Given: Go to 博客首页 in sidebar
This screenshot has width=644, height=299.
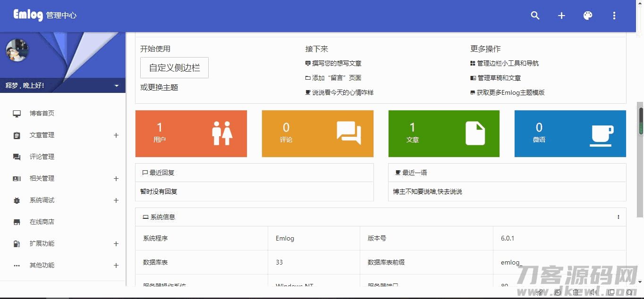Looking at the screenshot, I should point(42,113).
